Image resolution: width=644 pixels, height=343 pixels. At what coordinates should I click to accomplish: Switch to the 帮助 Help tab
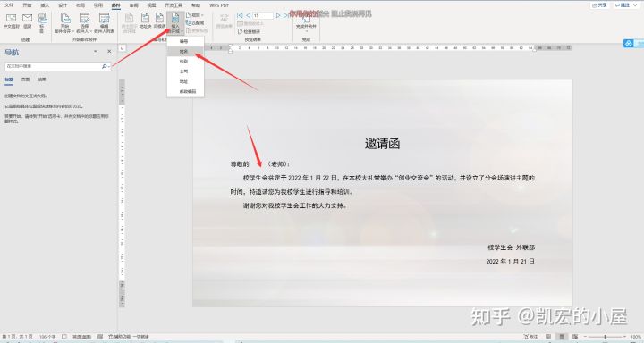[196, 5]
